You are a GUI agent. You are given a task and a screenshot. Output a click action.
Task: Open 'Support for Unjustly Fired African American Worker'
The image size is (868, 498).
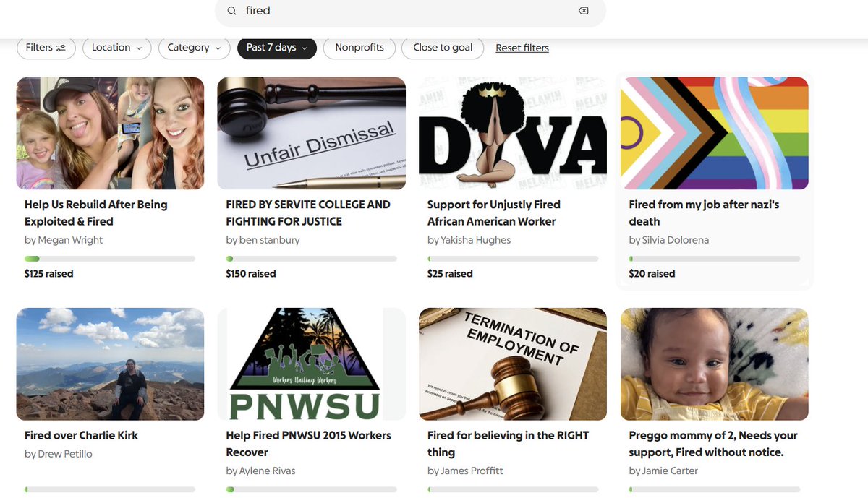[494, 212]
